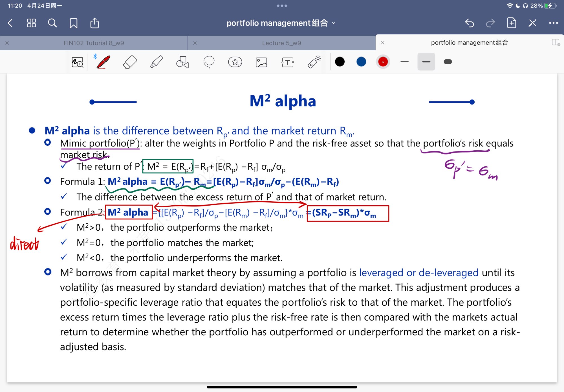Image resolution: width=564 pixels, height=392 pixels.
Task: Open the share export menu
Action: point(94,23)
